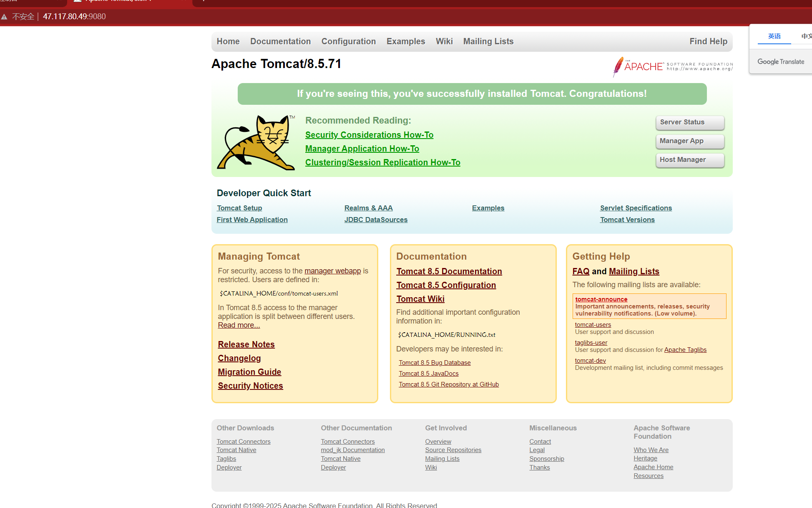Screen dimensions: 812x508
Task: Click the not-secure warning icon in address bar
Action: pyautogui.click(x=5, y=17)
